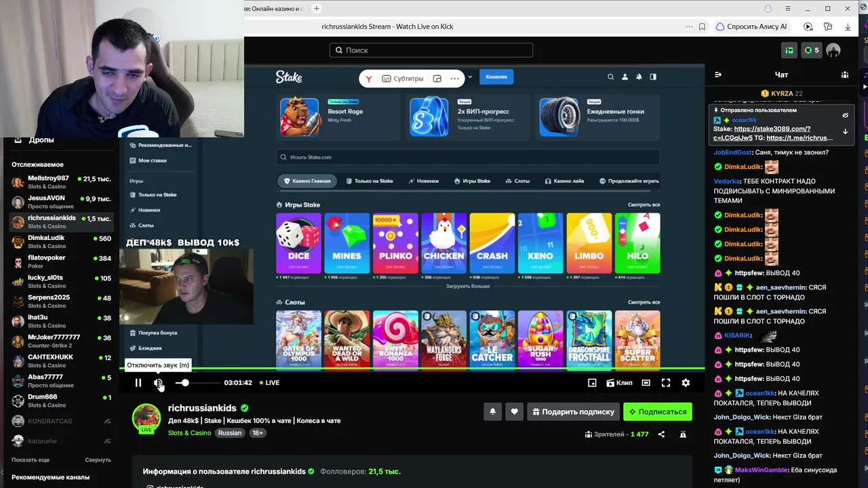Jump to the LIVE indicator in the player
Image resolution: width=868 pixels, height=488 pixels.
(269, 383)
